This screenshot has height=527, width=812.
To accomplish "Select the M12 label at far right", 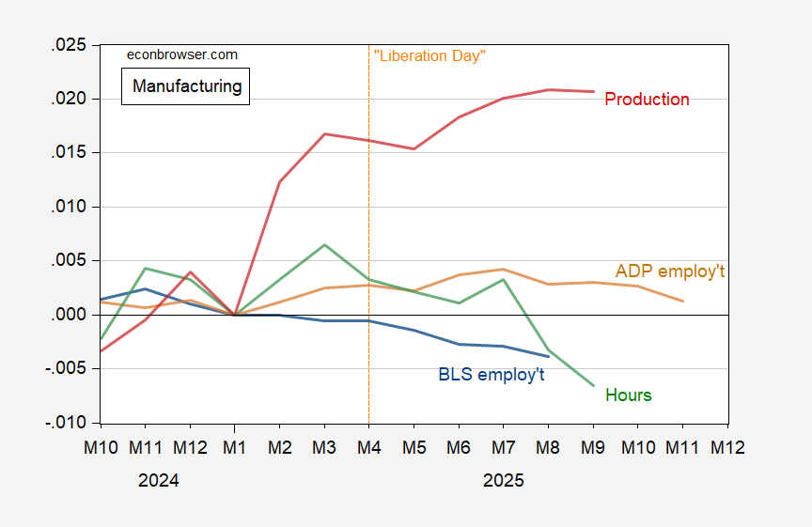I will coord(726,448).
